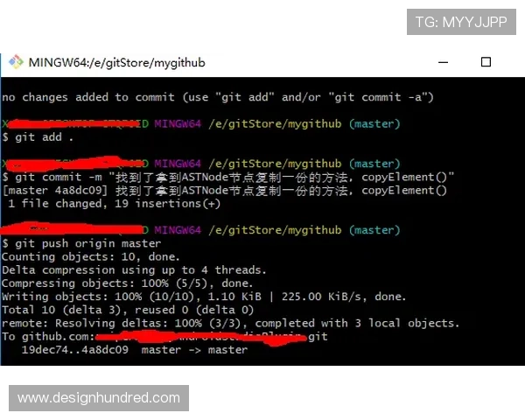Maximize the MINGW64 terminal window
The width and height of the screenshot is (525, 420).
point(486,62)
